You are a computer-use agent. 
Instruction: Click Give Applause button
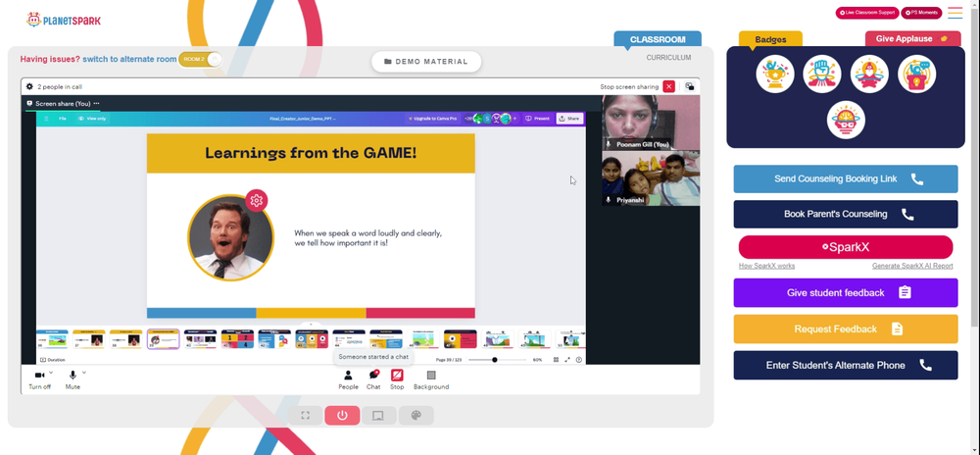click(x=913, y=39)
